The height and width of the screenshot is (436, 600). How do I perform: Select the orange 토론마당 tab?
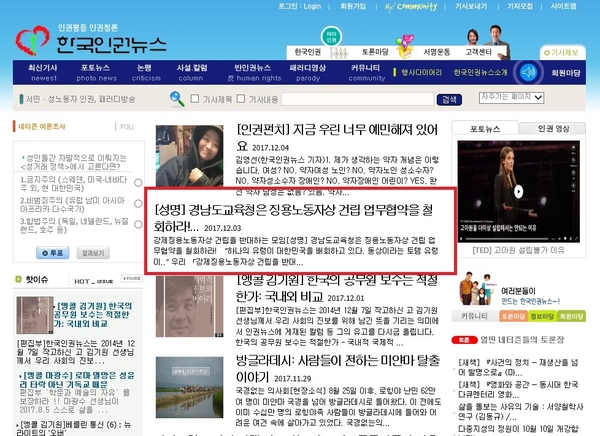513,316
